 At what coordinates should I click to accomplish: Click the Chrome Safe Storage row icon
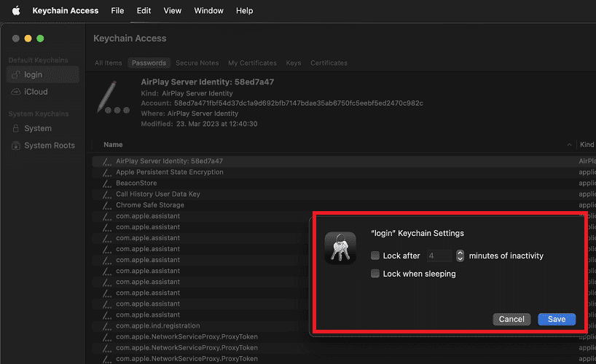tap(108, 205)
